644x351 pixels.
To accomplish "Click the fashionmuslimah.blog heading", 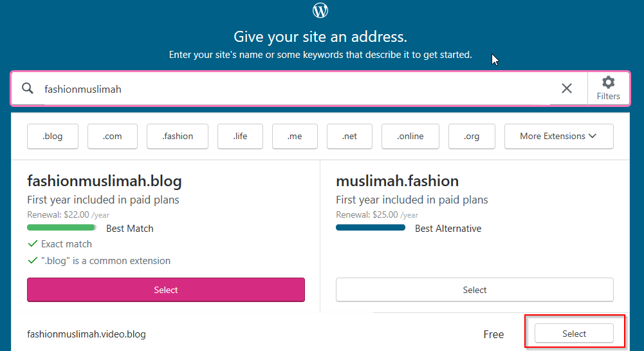I will point(104,181).
